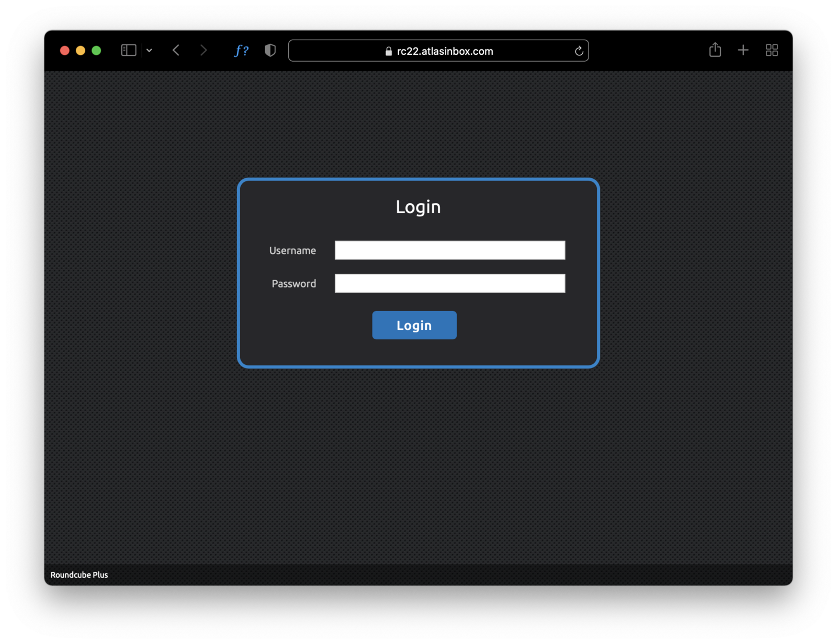
Task: Close the window with the red button
Action: (x=65, y=50)
